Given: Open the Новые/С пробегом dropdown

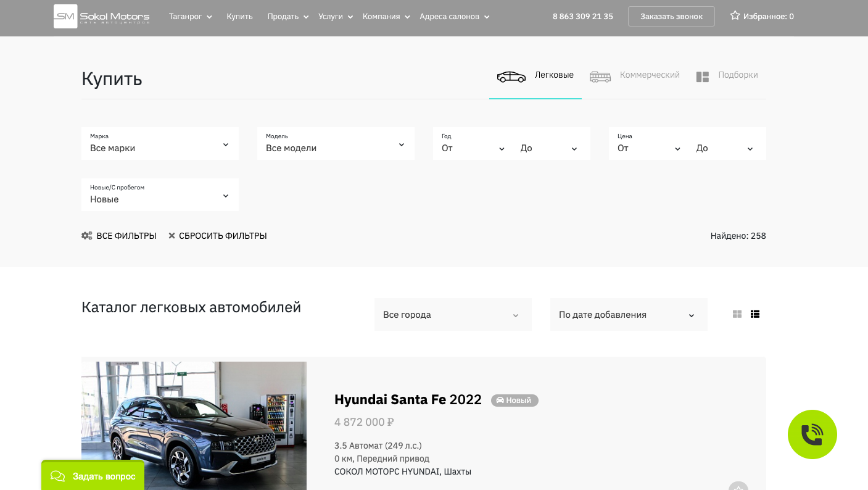Looking at the screenshot, I should point(160,194).
